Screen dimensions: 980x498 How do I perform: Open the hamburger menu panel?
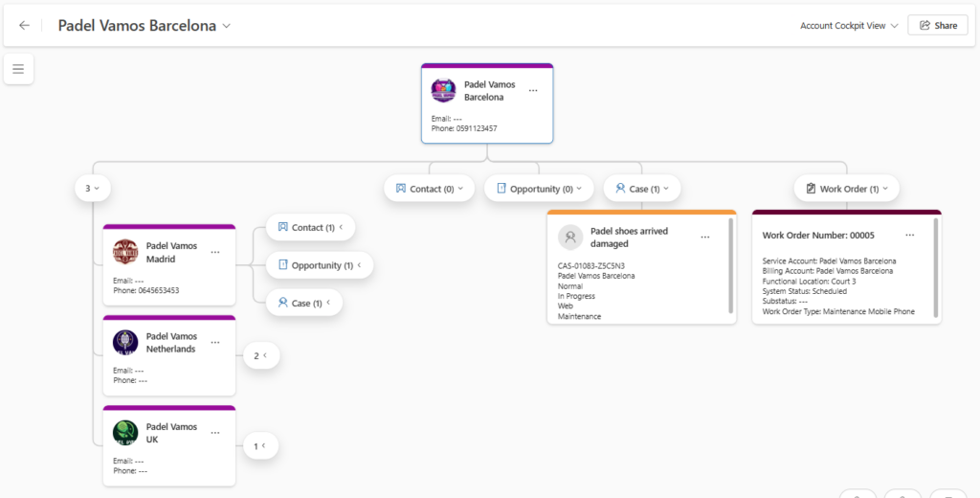click(x=19, y=69)
